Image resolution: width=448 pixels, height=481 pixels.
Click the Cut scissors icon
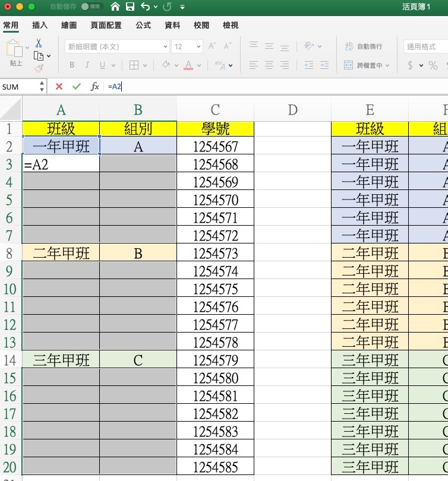point(39,43)
